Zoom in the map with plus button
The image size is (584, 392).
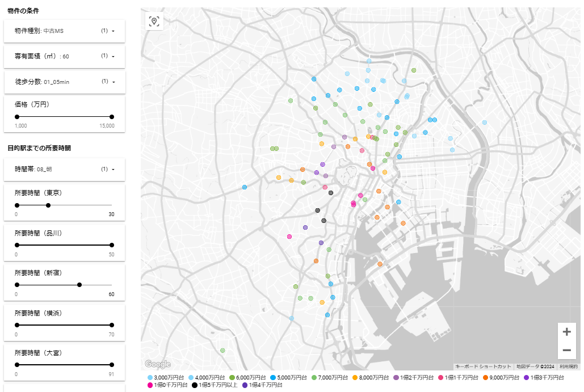pyautogui.click(x=566, y=332)
